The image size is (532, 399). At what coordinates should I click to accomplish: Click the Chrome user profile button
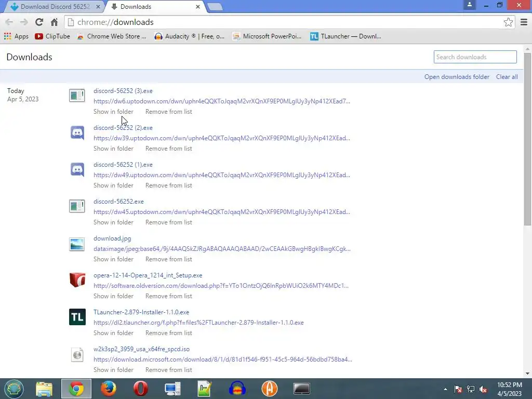pyautogui.click(x=470, y=5)
